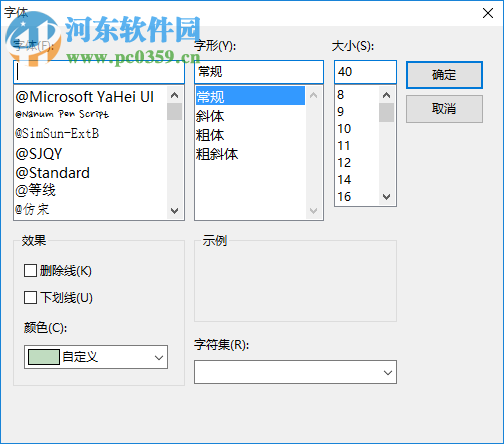Click the 确定 button
504x444 pixels.
pos(444,75)
